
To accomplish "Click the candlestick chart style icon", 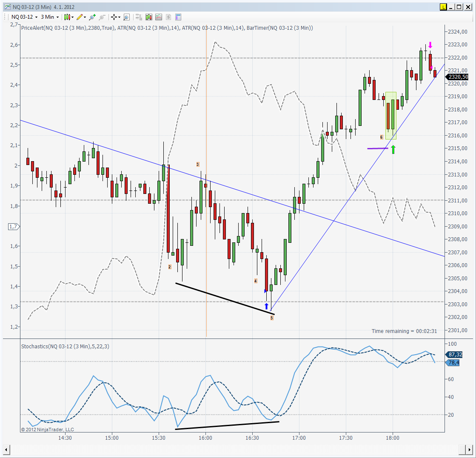I will pos(67,17).
